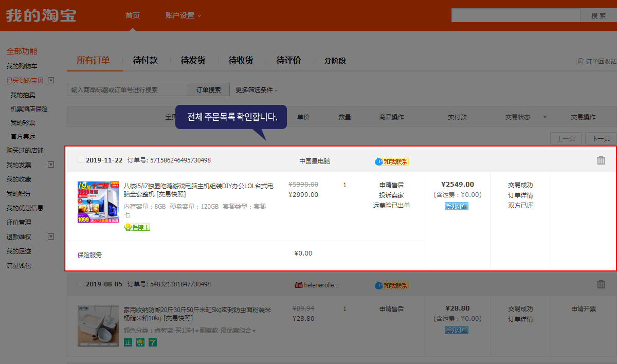
Task: Switch to the 待付款 tab
Action: click(145, 61)
